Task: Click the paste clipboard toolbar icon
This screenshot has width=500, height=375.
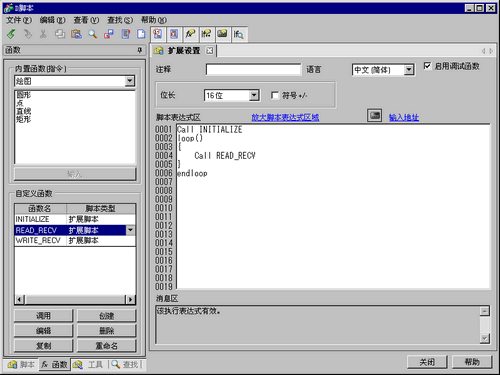Action: pyautogui.click(x=76, y=34)
